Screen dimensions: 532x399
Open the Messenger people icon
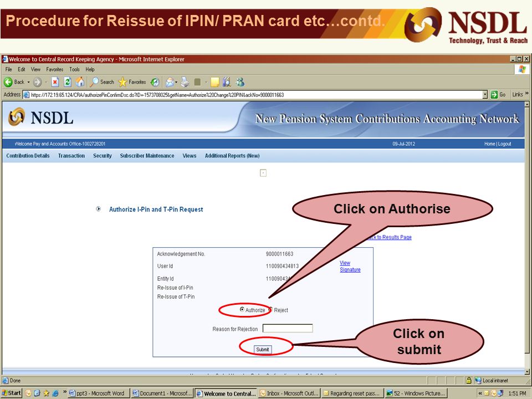(240, 82)
